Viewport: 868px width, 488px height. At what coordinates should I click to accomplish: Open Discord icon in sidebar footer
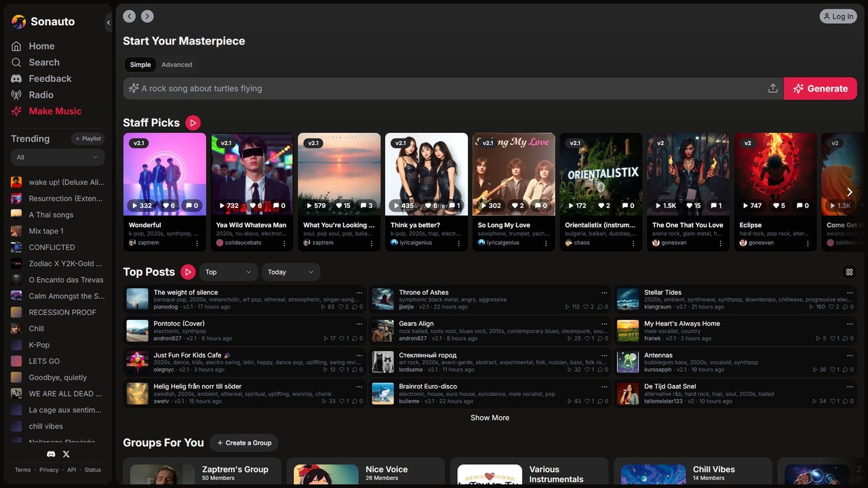51,454
